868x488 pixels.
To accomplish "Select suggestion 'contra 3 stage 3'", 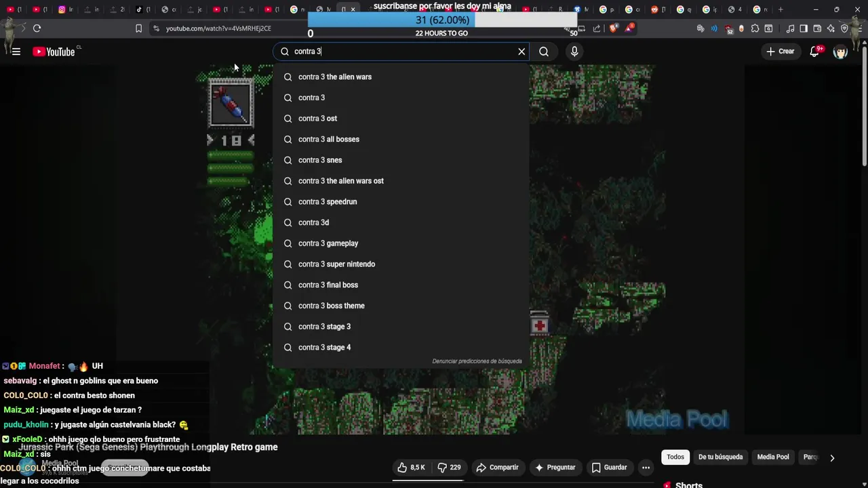I will coord(401,327).
